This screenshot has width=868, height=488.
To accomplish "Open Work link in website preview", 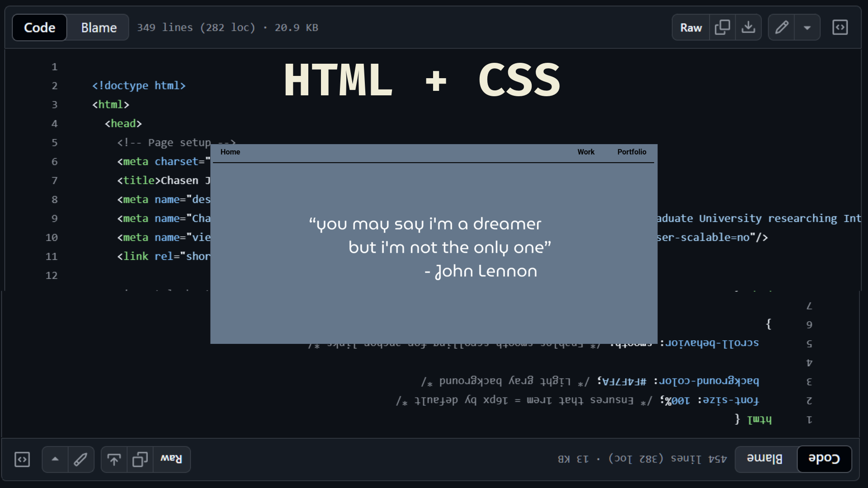I will click(x=586, y=152).
